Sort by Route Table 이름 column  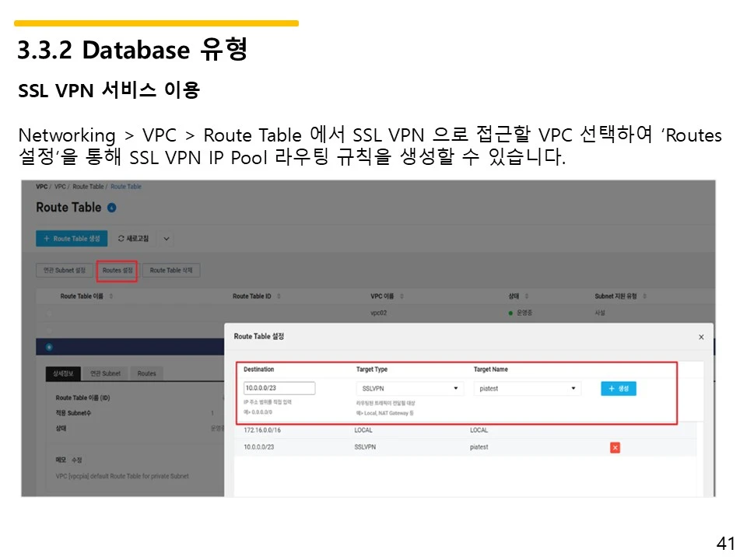(111, 296)
